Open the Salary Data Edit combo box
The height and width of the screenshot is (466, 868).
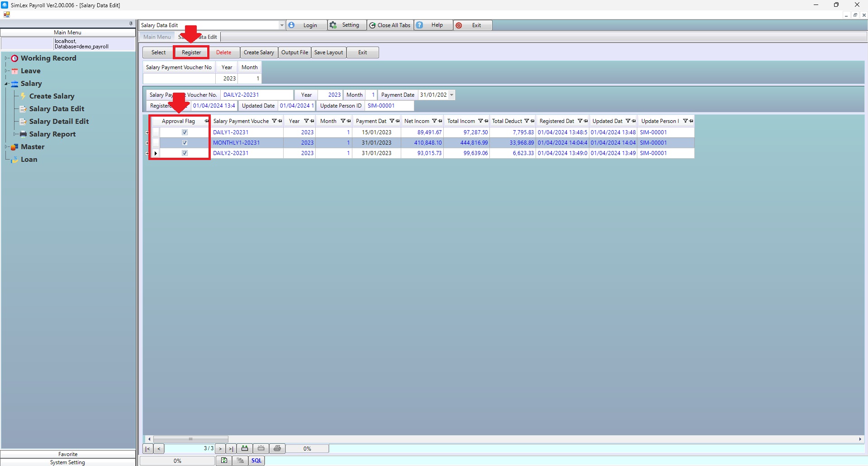click(281, 25)
